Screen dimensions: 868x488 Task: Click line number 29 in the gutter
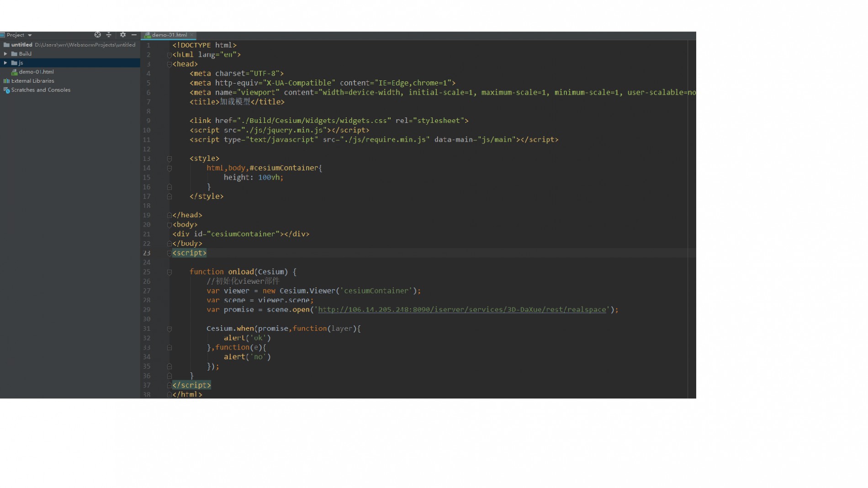pos(147,310)
